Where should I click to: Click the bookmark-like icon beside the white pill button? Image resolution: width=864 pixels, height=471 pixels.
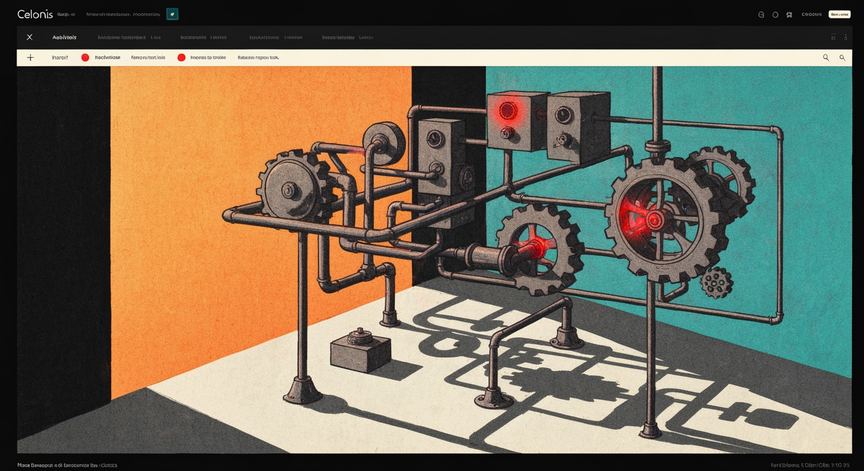[x=789, y=15]
